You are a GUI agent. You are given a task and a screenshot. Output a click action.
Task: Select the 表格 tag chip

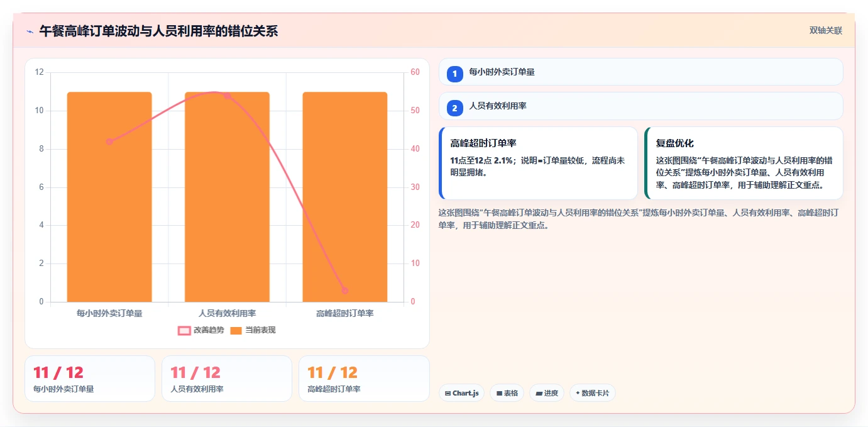point(507,393)
